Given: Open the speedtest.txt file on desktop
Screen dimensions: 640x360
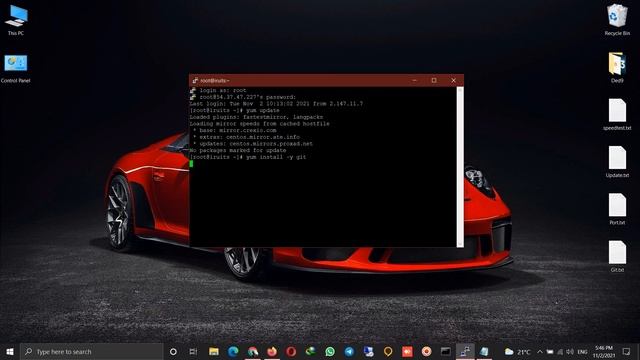Looking at the screenshot, I should tap(617, 114).
